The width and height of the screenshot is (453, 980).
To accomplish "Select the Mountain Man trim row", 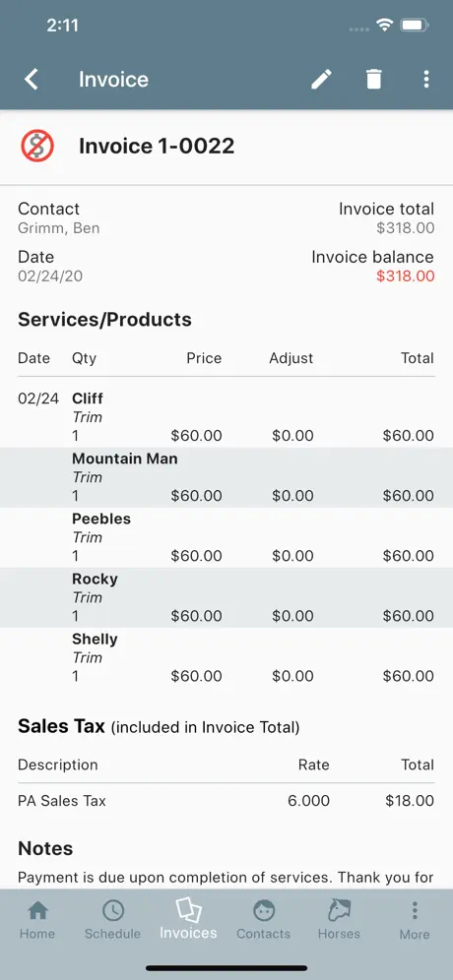I will (226, 477).
